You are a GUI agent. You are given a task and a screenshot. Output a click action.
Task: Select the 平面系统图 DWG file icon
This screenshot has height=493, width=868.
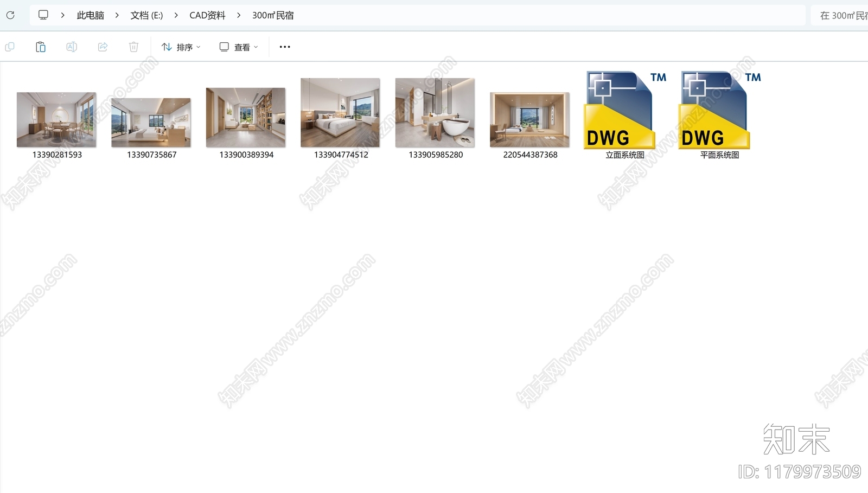click(x=719, y=110)
